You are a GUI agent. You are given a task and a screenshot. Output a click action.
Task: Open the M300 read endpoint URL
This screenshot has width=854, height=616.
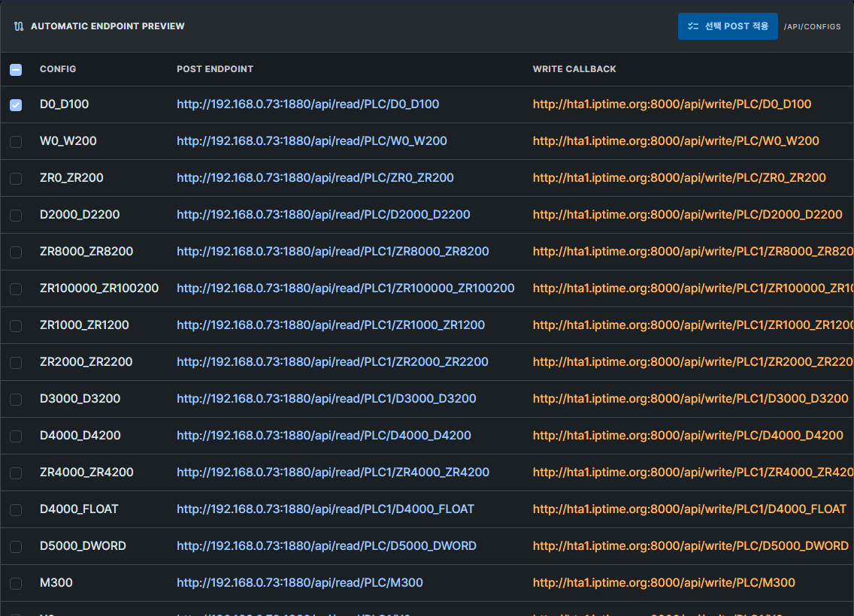tap(299, 583)
